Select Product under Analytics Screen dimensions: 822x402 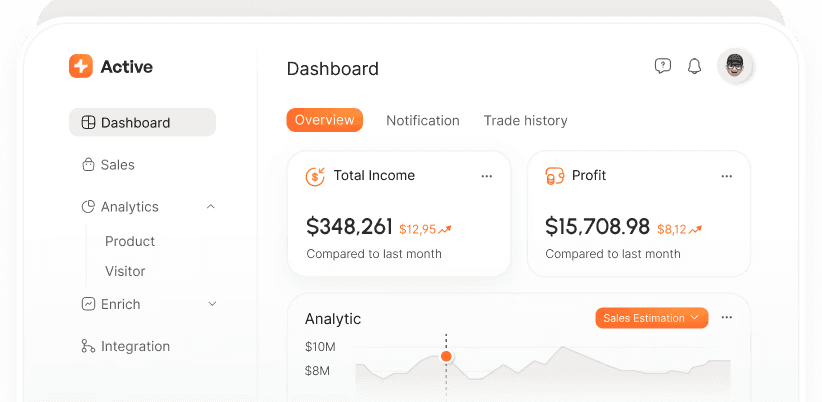click(130, 241)
